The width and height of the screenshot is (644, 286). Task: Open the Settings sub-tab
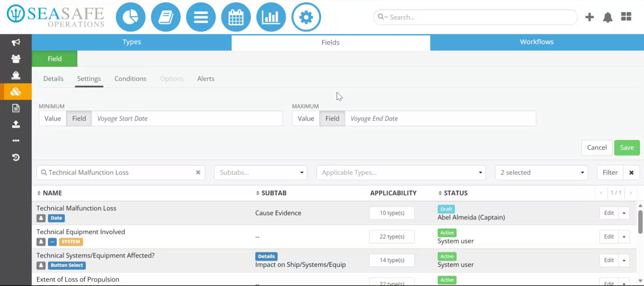point(89,79)
